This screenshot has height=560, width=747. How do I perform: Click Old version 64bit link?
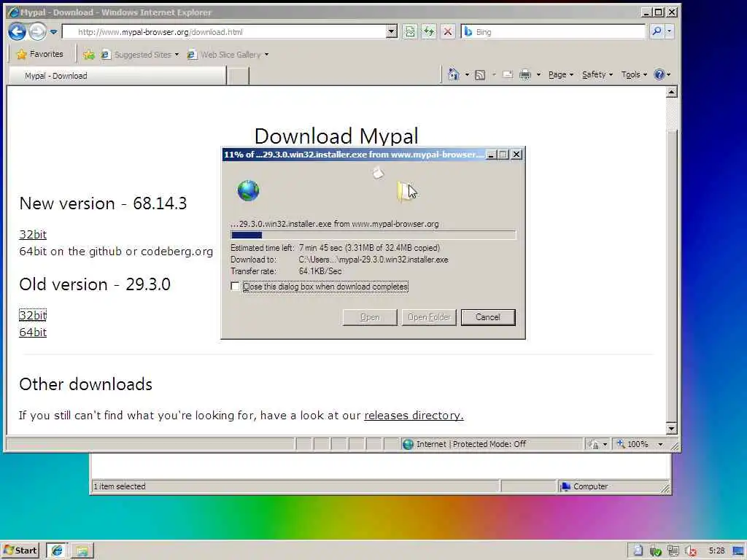point(33,332)
